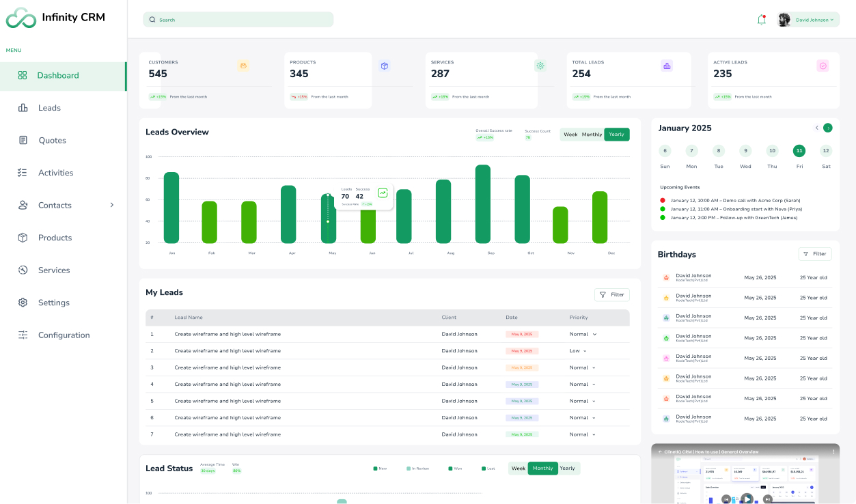Select Sunday 6 in the calendar
The image size is (856, 504).
point(665,151)
